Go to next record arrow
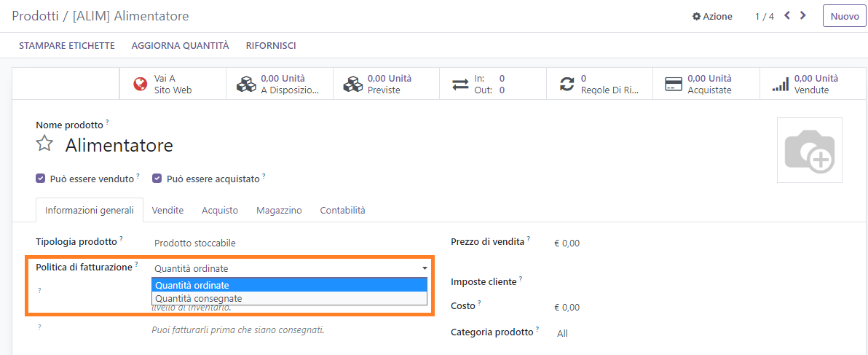 [x=803, y=15]
